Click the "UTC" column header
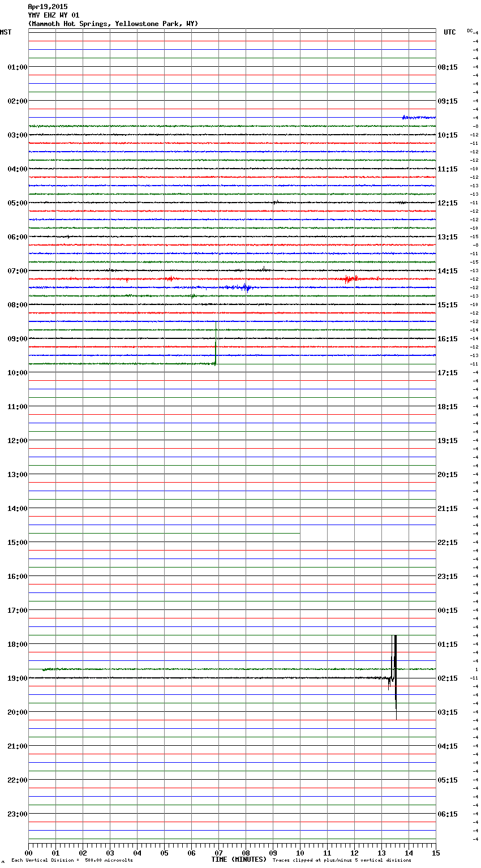481x868 pixels. coord(450,32)
